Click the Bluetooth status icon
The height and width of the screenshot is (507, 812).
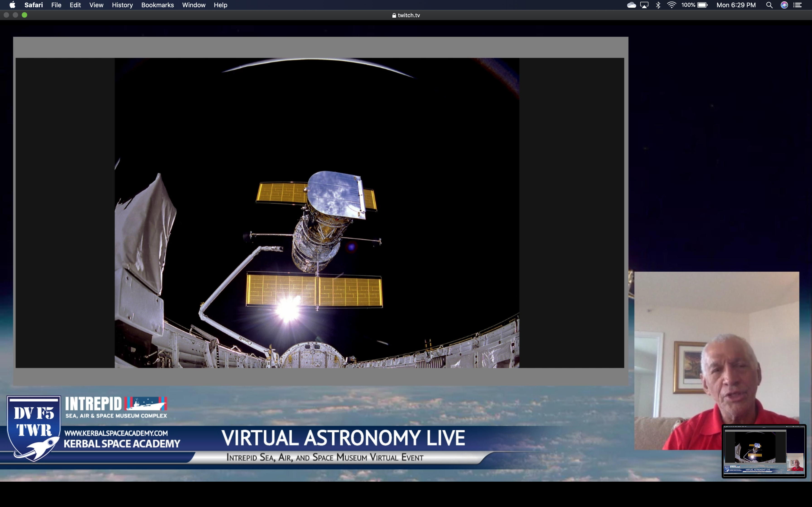pos(658,5)
